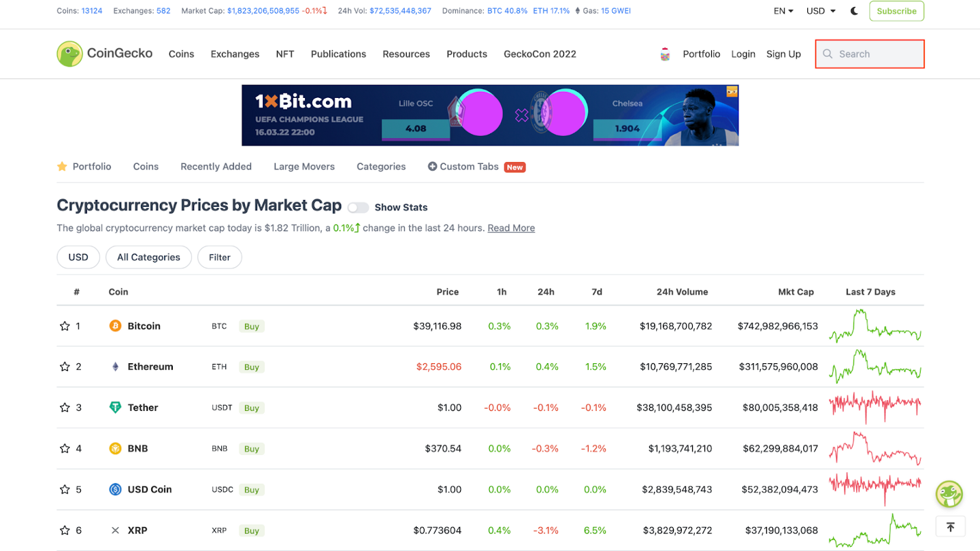Click the BNB coin icon

click(x=115, y=448)
